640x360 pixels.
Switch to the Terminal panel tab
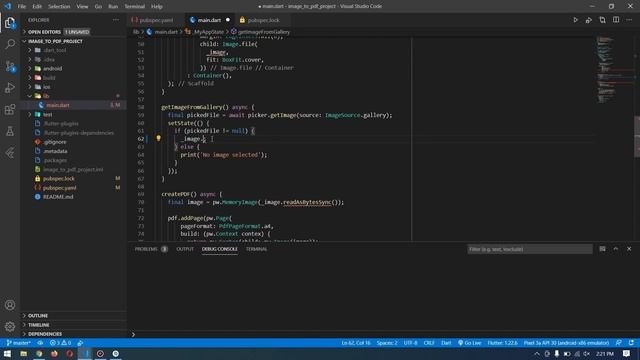(x=256, y=249)
